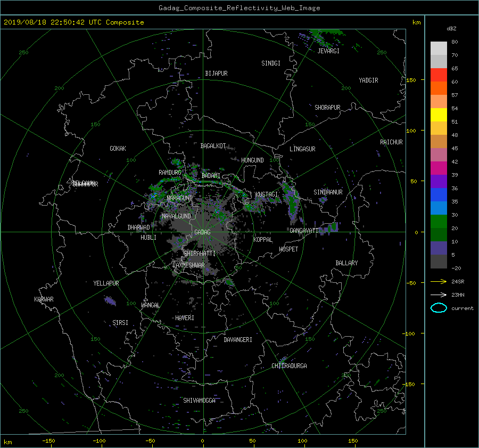Click the HANGAL city label
479x448 pixels.
pos(151,305)
